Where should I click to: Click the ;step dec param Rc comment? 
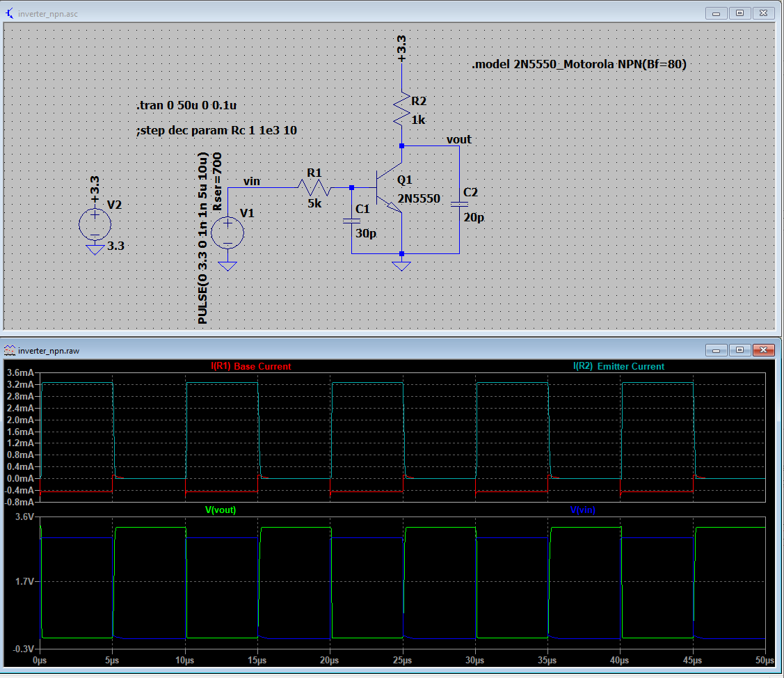tap(216, 131)
